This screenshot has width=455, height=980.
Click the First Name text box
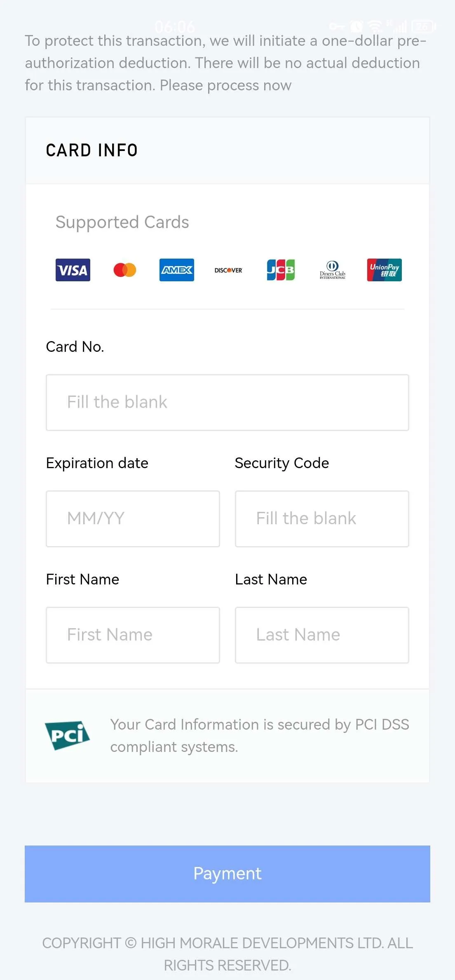tap(133, 635)
